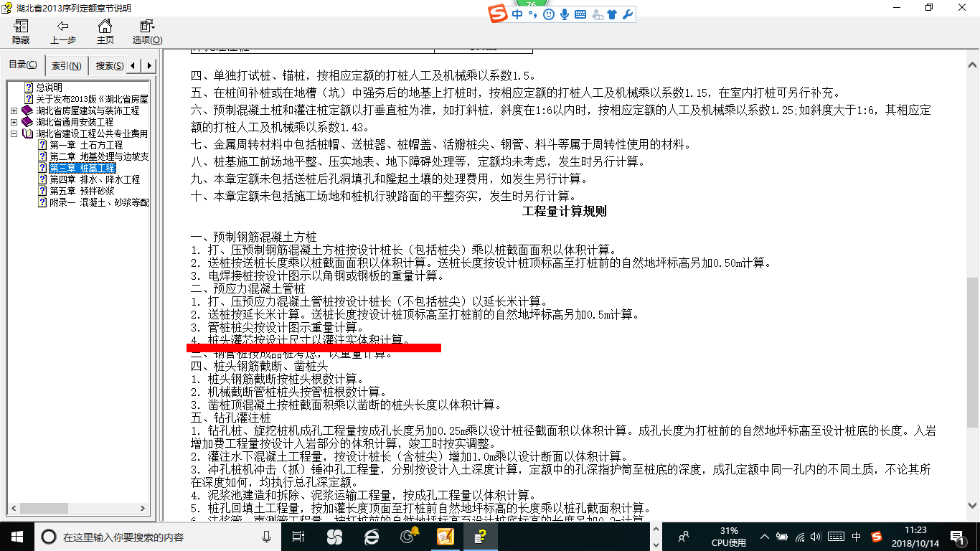Open 第五章 预拌砂浆 topic
The image size is (980, 551).
click(82, 191)
